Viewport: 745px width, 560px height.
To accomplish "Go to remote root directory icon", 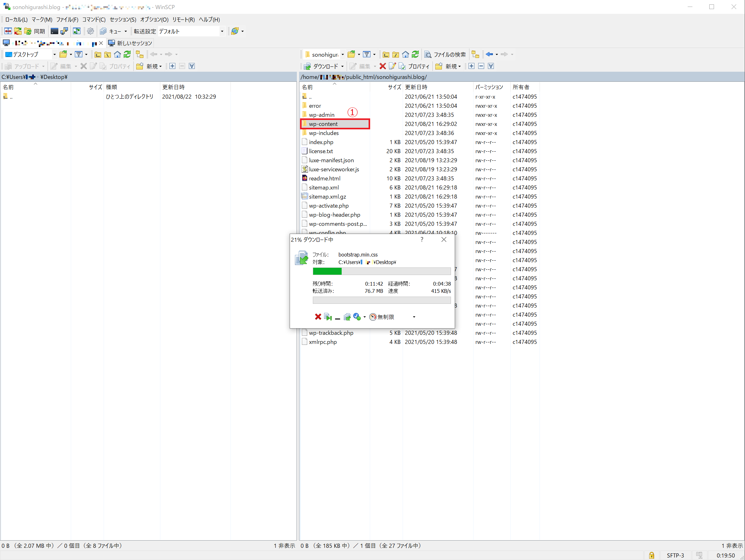I will point(396,54).
